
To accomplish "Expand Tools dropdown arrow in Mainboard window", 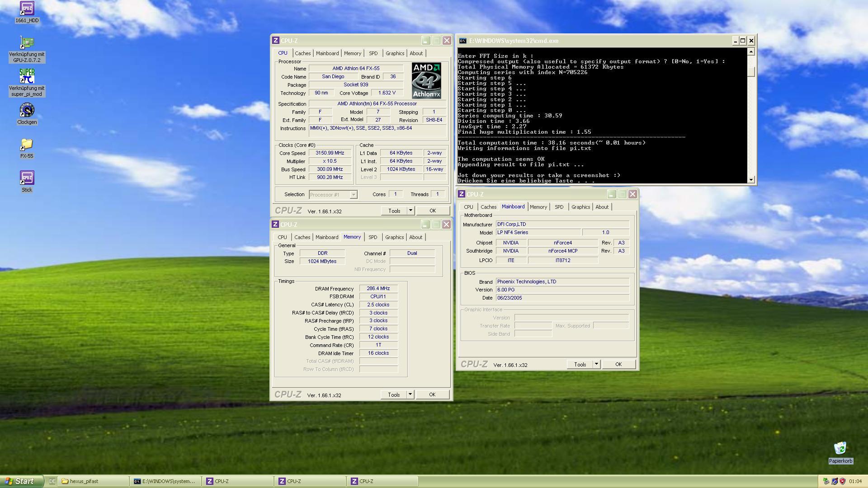I will point(596,364).
